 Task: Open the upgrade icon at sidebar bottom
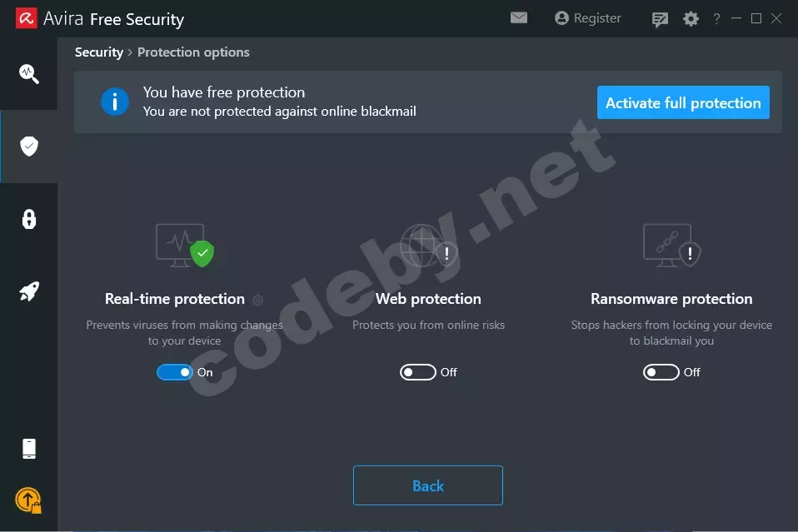[x=29, y=500]
